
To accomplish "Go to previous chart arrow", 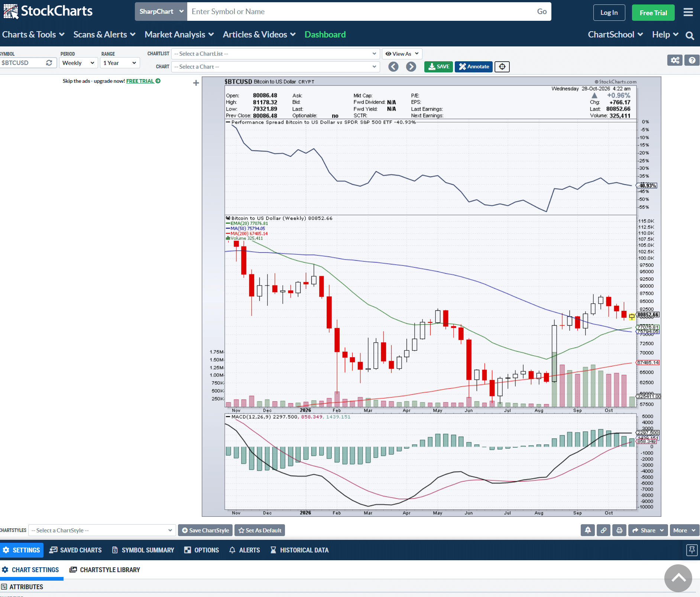I will pos(393,66).
